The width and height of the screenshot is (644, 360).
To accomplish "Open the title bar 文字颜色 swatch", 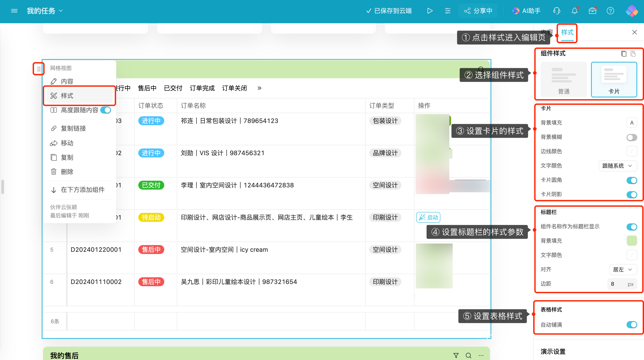I will [631, 255].
